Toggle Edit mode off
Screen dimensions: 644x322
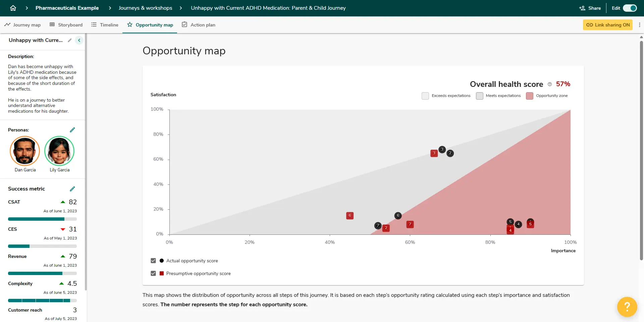coord(629,8)
